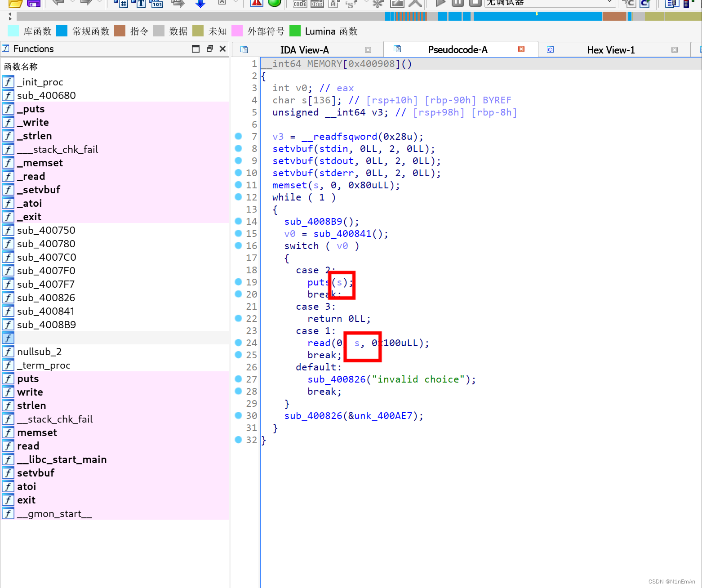Select memset in the Functions list
This screenshot has height=588, width=702.
point(115,432)
